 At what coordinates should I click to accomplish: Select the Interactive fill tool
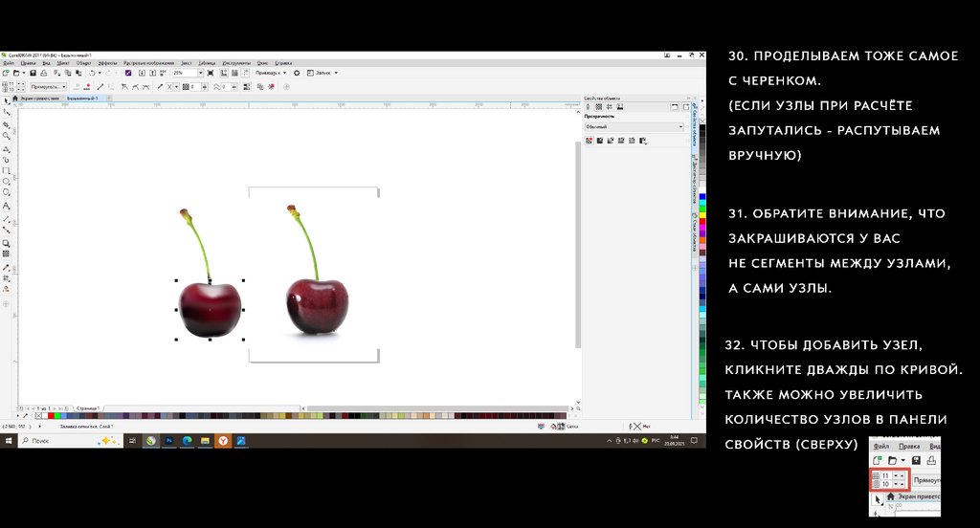7,278
